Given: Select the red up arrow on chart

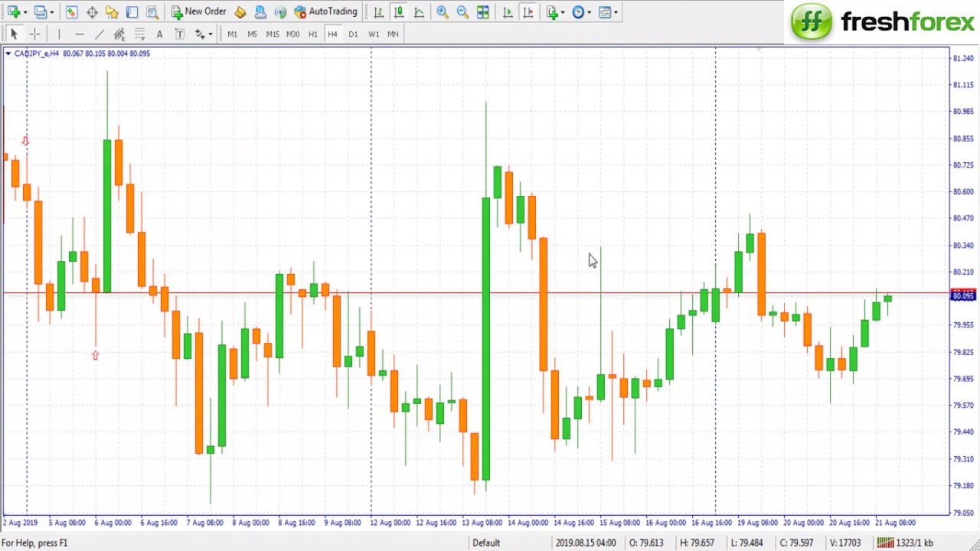Looking at the screenshot, I should click(95, 355).
